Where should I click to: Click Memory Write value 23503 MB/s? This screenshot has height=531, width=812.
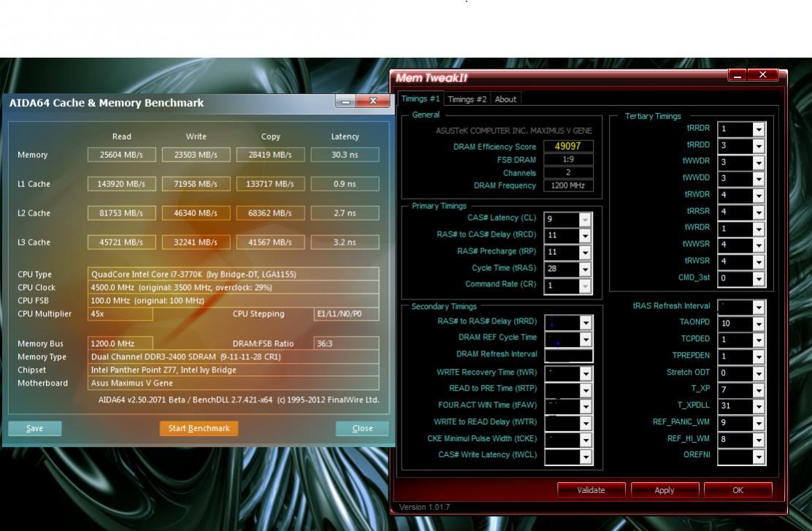coord(196,155)
